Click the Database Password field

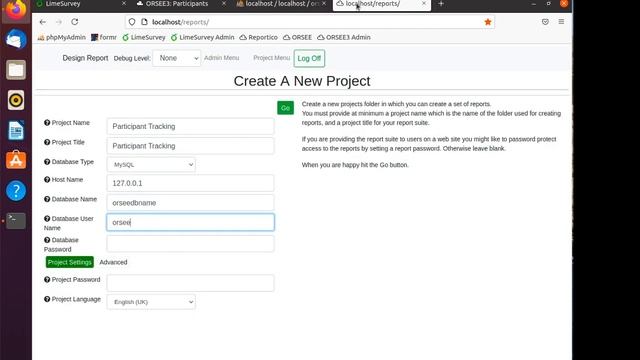pos(191,244)
